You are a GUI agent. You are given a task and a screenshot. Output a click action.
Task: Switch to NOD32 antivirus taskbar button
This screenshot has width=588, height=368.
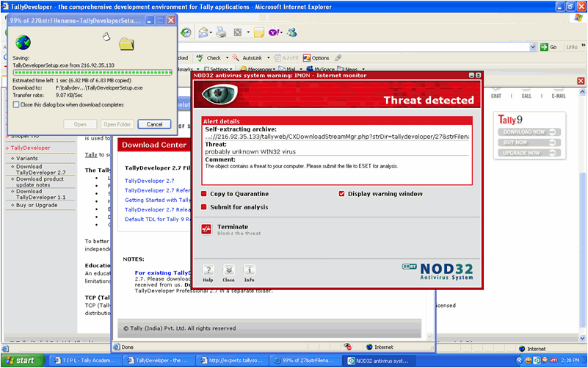coord(379,360)
